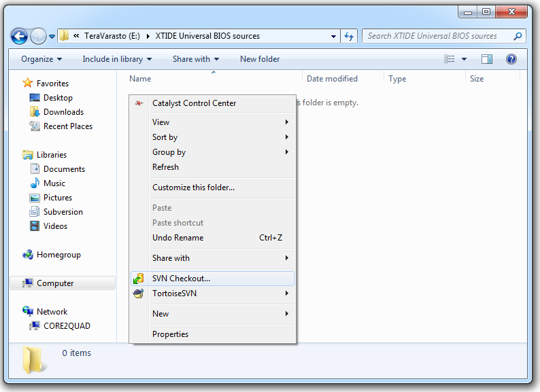Click the Favorites star icon

pyautogui.click(x=27, y=83)
